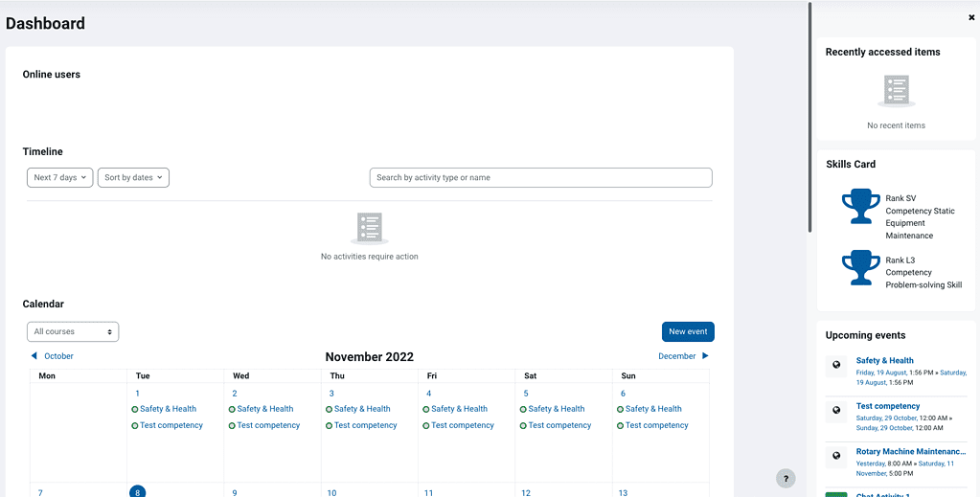The width and height of the screenshot is (980, 497).
Task: Open the Sort by dates dropdown
Action: (133, 177)
